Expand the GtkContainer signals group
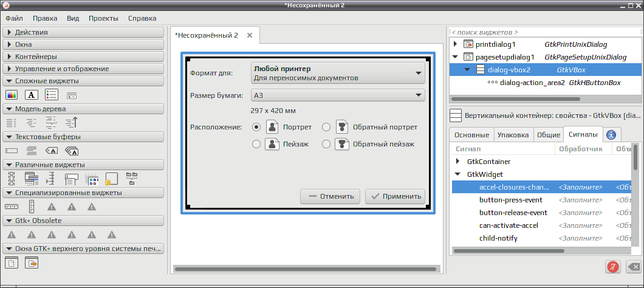The height and width of the screenshot is (288, 644). tap(457, 162)
